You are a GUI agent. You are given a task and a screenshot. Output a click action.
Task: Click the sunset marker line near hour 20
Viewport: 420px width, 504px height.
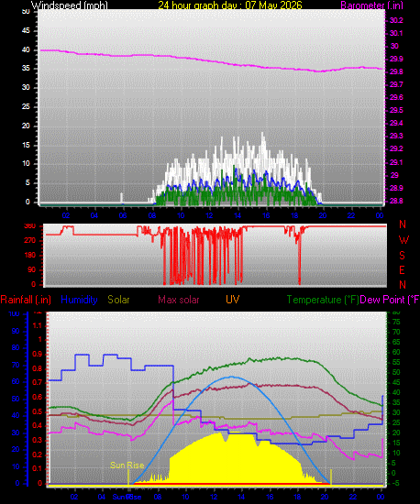click(x=331, y=477)
